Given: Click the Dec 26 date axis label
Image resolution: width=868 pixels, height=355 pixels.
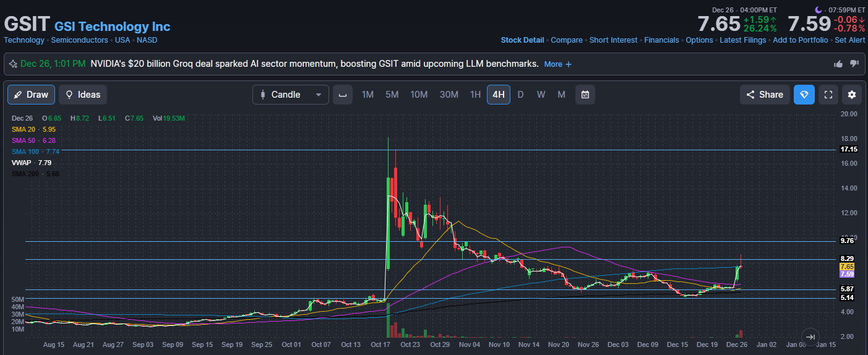Looking at the screenshot, I should pos(736,344).
